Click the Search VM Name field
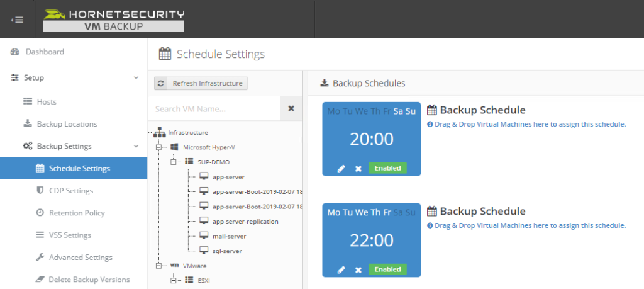The height and width of the screenshot is (289, 644). point(214,108)
